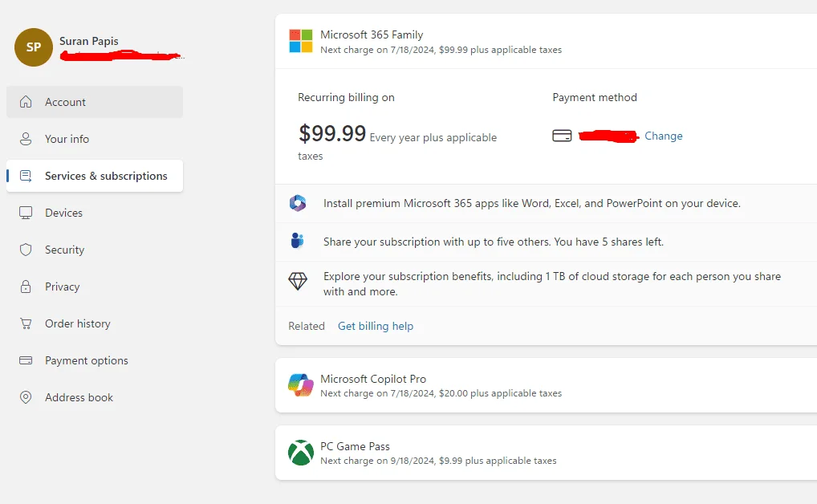Click the credit card icon under Payment method

tap(562, 136)
